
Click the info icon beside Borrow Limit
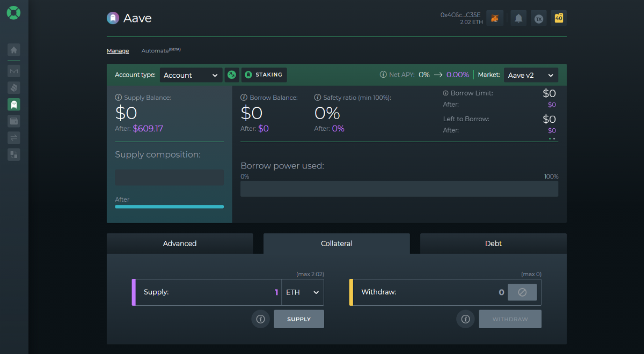(446, 93)
